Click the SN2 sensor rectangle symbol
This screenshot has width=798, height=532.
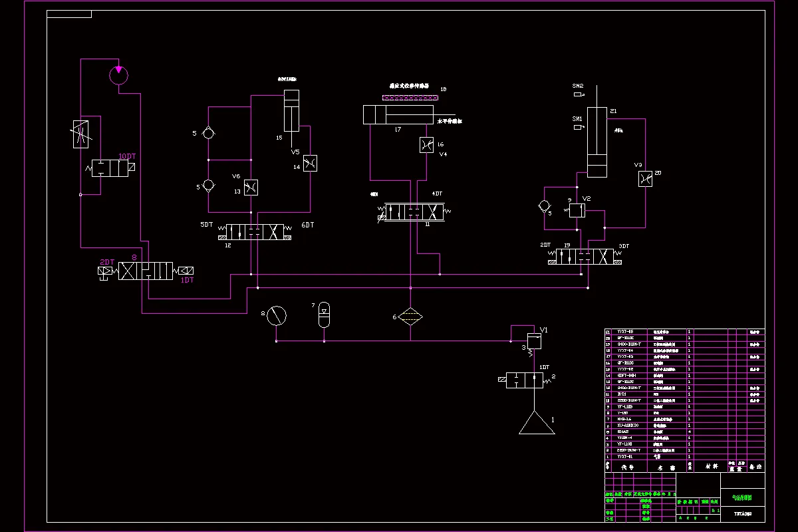(578, 94)
